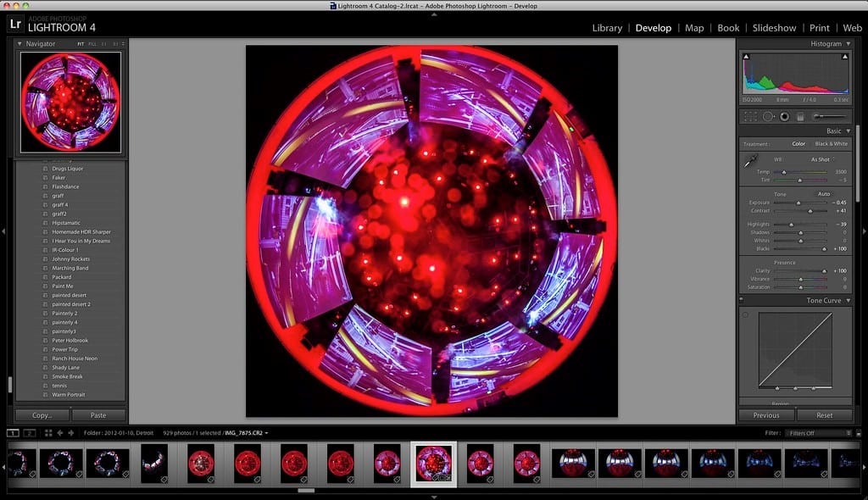This screenshot has width=868, height=500.
Task: Click the Drugs Liquor preset icon
Action: point(46,169)
